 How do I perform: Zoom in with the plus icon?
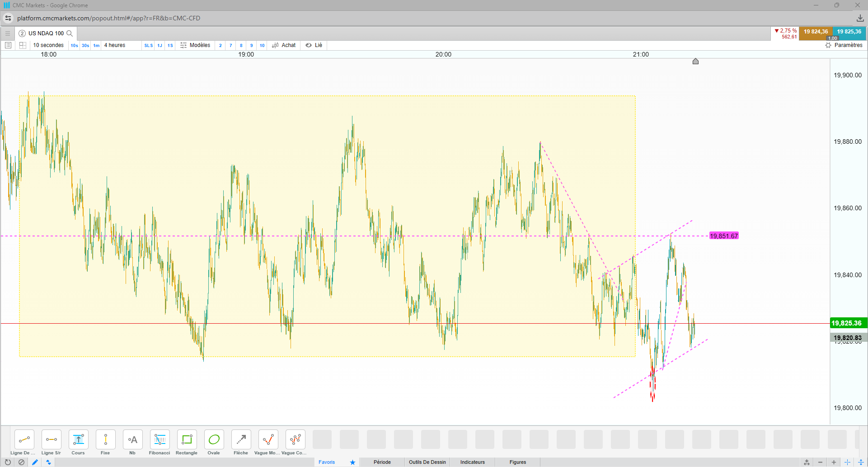click(834, 462)
